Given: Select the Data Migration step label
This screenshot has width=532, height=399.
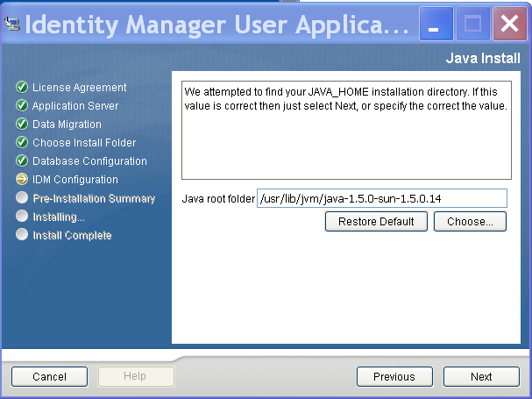Looking at the screenshot, I should click(67, 125).
